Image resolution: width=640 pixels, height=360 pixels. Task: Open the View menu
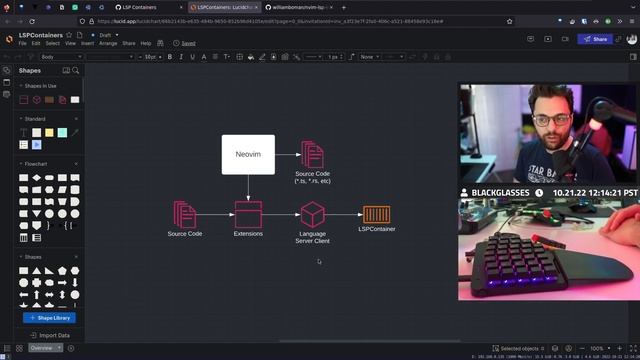(70, 43)
